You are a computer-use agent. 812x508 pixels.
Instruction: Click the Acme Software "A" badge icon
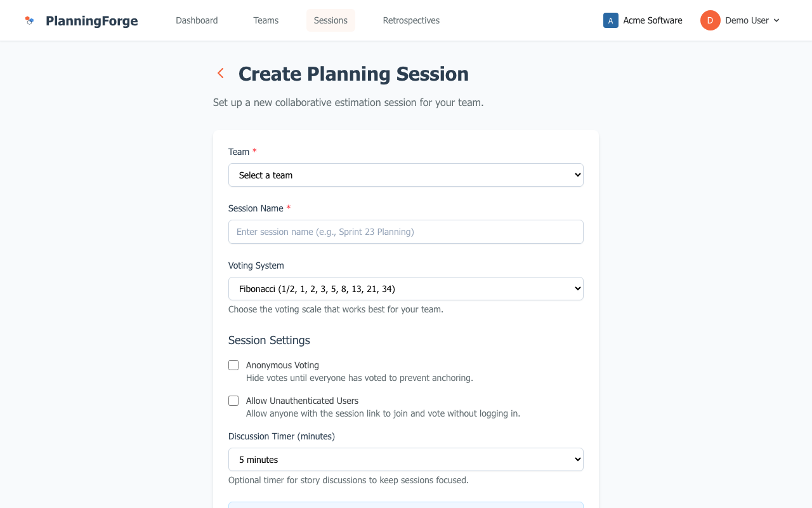point(610,20)
